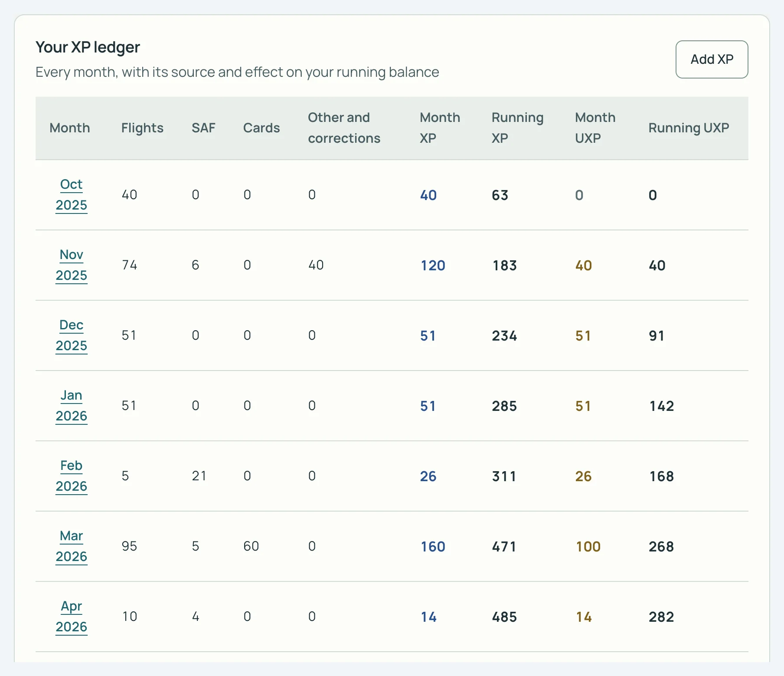Select Running XP value 285
The image size is (784, 676).
pos(504,406)
